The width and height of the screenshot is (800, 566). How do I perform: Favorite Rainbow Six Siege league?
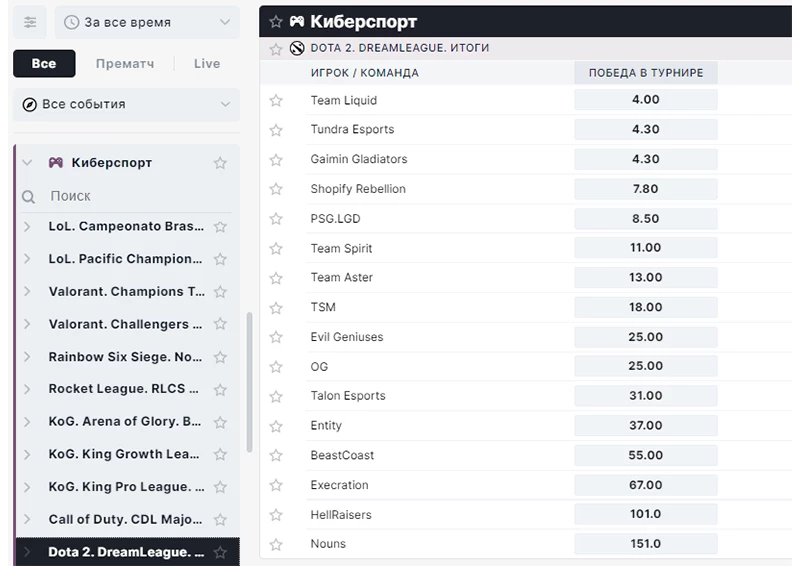(x=220, y=357)
